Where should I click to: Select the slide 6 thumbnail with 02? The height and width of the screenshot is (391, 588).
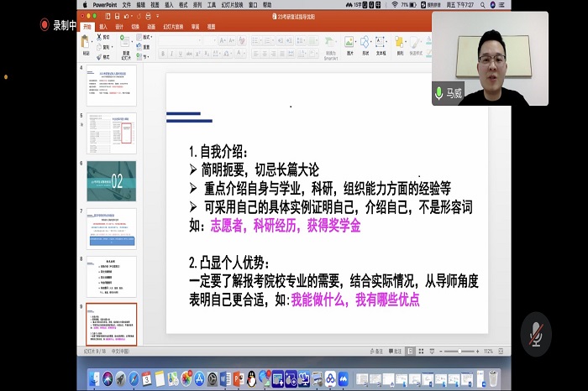(111, 180)
